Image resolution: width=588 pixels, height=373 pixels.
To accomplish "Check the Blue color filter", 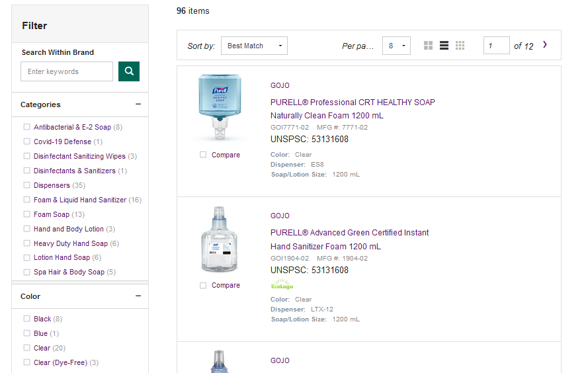I will point(26,333).
